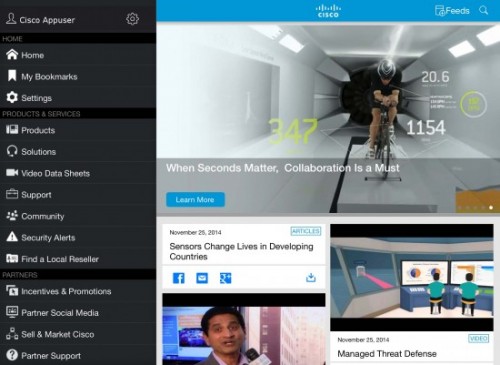This screenshot has width=500, height=365.
Task: Click the Cisco logo in the header
Action: pos(328,11)
